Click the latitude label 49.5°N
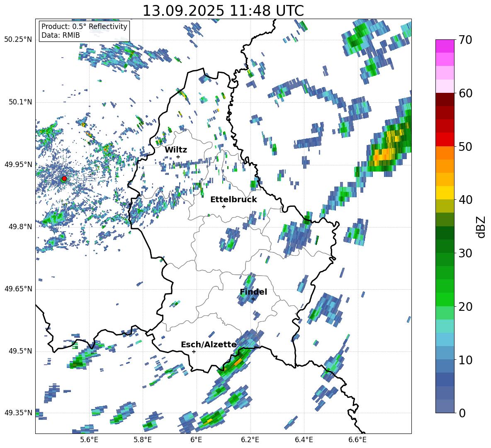The height and width of the screenshot is (448, 491). point(20,351)
